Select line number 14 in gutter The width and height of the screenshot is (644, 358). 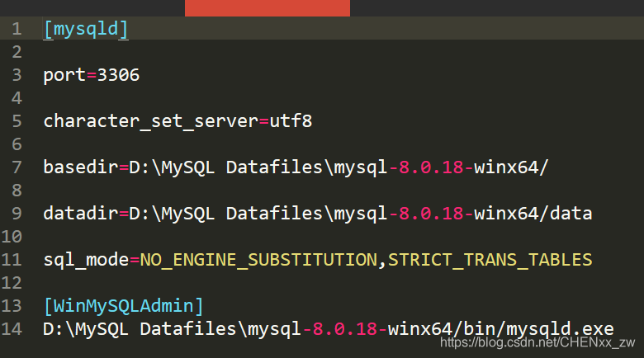(x=12, y=329)
